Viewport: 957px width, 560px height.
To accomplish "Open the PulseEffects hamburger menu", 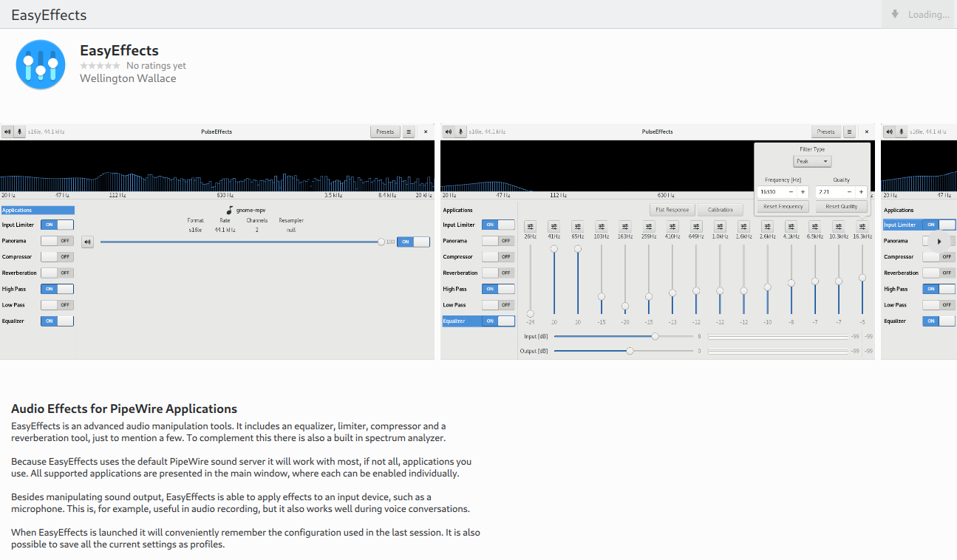I will pos(849,132).
